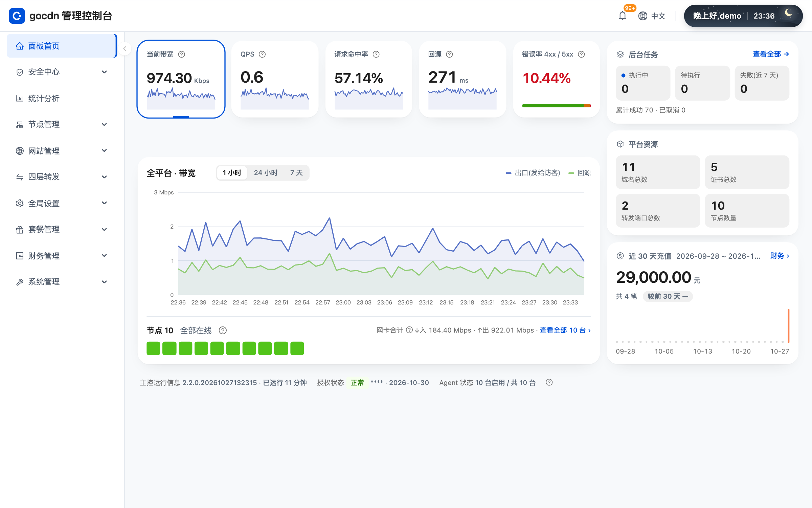Toggle 出口(发给访客) legend series

(x=533, y=173)
